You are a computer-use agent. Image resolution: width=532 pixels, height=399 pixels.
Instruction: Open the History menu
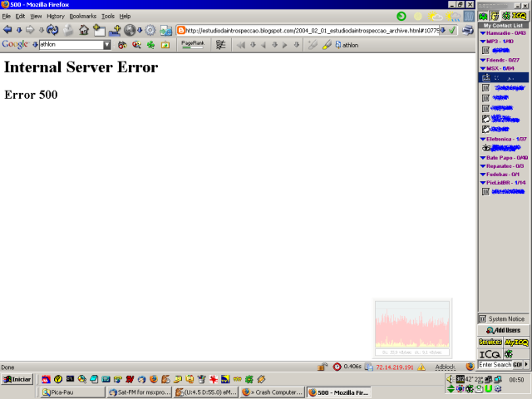pyautogui.click(x=56, y=16)
